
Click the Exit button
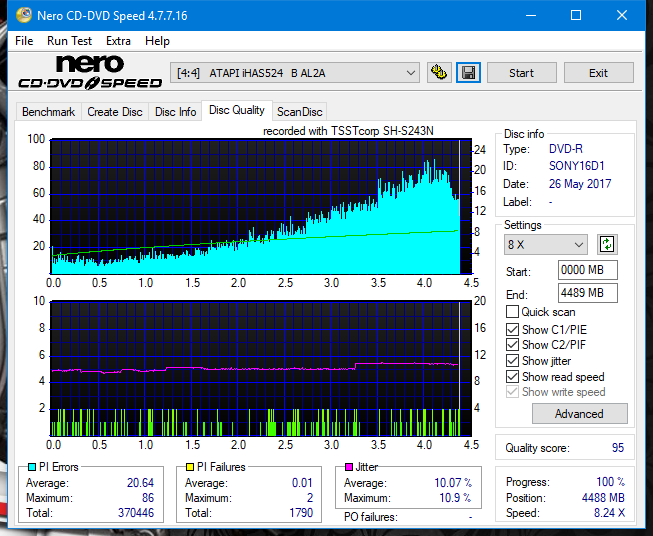598,73
